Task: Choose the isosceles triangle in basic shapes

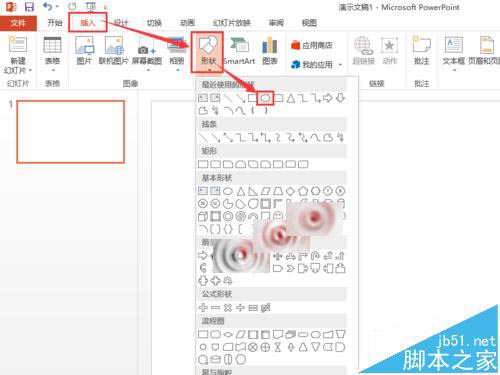Action: [241, 191]
